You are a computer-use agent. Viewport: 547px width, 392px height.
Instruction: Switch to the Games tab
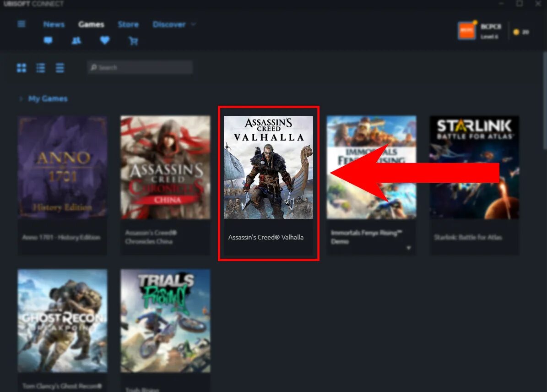[91, 24]
